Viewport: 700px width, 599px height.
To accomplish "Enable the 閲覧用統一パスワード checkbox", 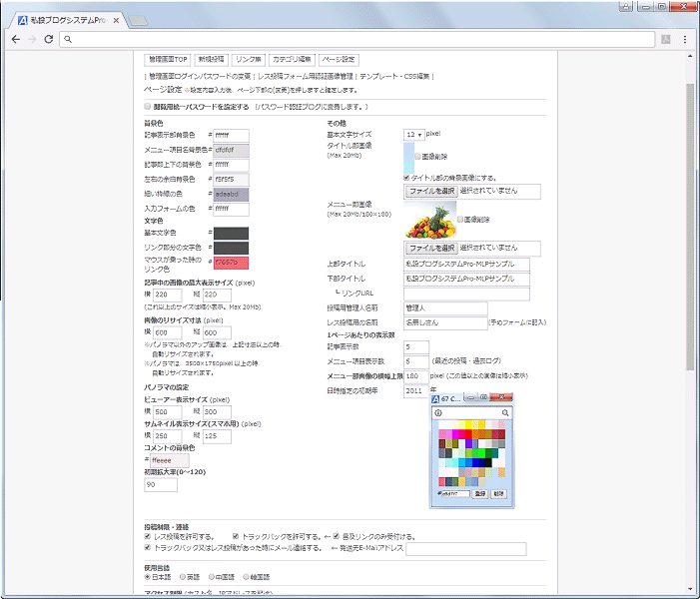I will point(148,106).
